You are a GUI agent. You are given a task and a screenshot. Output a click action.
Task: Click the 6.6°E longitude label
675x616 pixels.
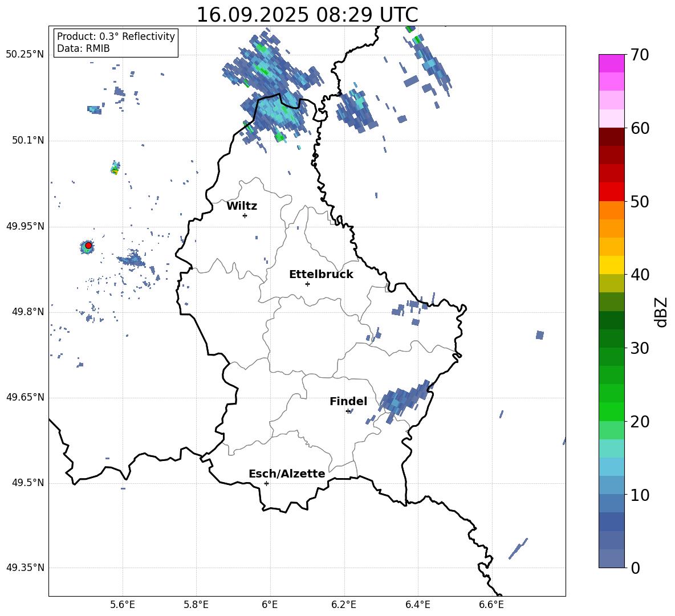pyautogui.click(x=491, y=605)
